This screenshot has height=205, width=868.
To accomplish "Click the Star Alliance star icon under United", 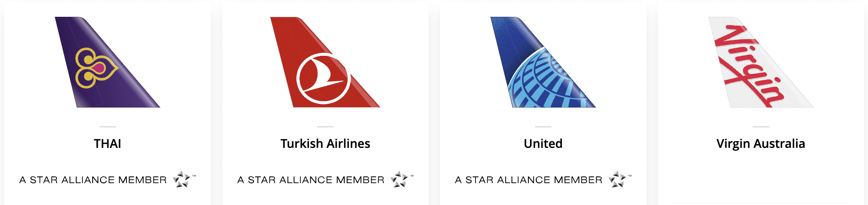I will coord(617,179).
